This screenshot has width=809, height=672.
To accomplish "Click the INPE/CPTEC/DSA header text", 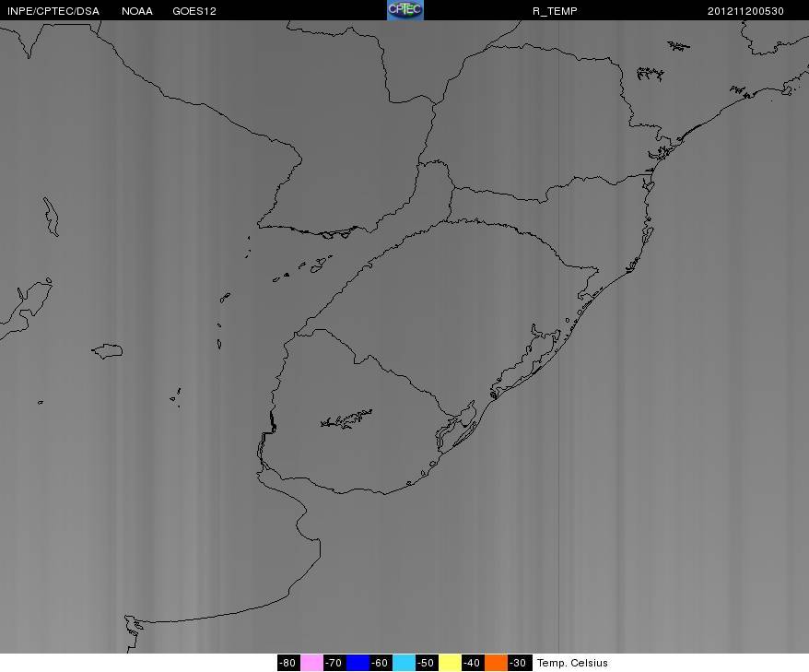I will point(53,11).
